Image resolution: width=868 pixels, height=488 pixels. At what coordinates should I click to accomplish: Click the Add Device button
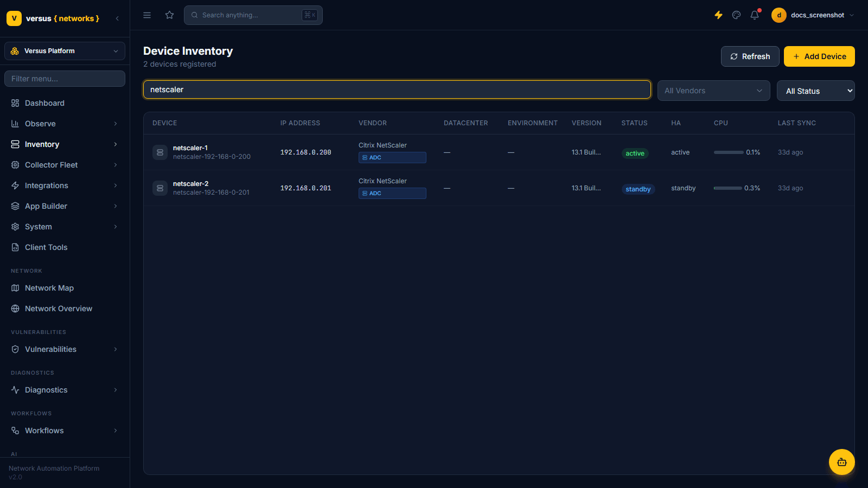[819, 56]
